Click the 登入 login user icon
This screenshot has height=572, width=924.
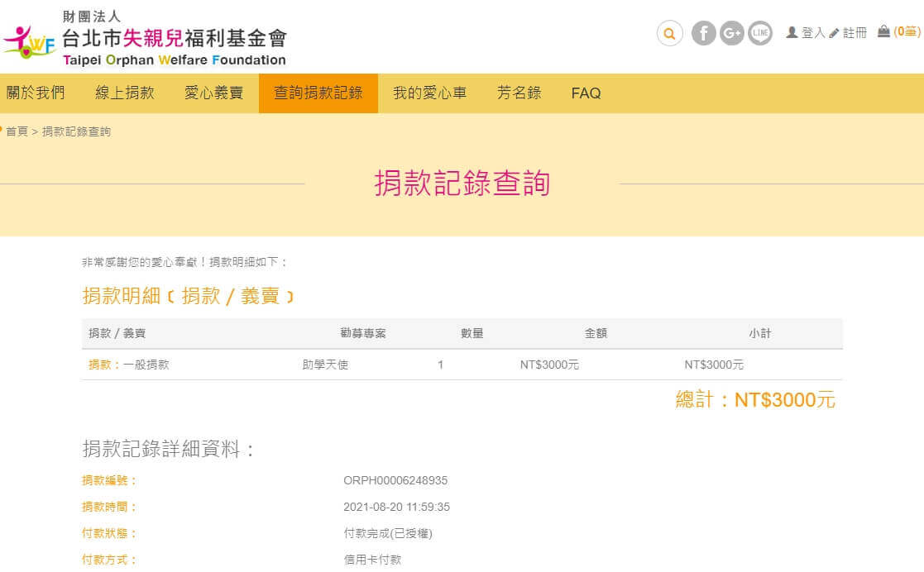tap(792, 32)
